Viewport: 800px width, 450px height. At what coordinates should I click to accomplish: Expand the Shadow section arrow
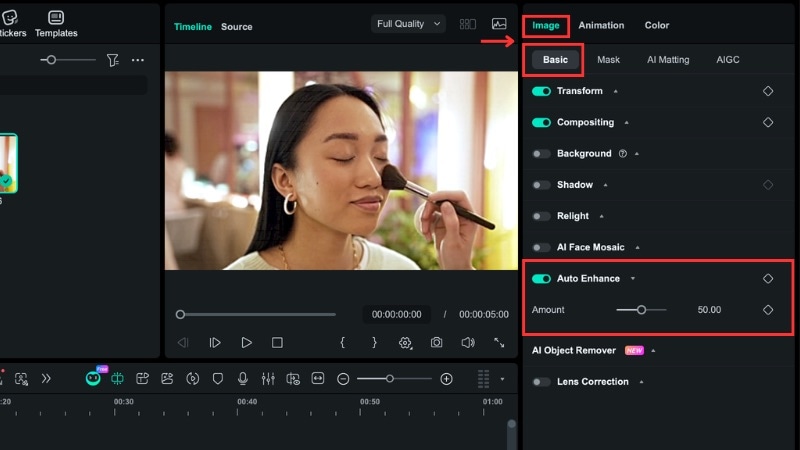pos(606,185)
